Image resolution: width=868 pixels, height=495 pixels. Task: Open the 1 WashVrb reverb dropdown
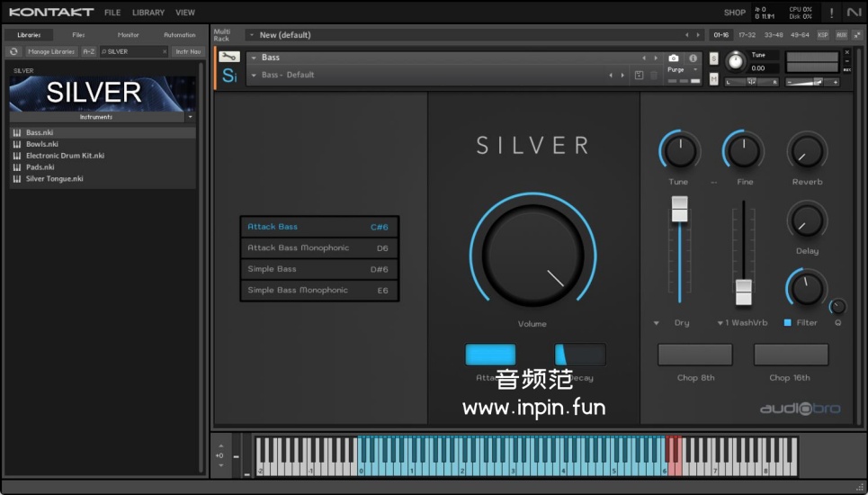point(721,322)
